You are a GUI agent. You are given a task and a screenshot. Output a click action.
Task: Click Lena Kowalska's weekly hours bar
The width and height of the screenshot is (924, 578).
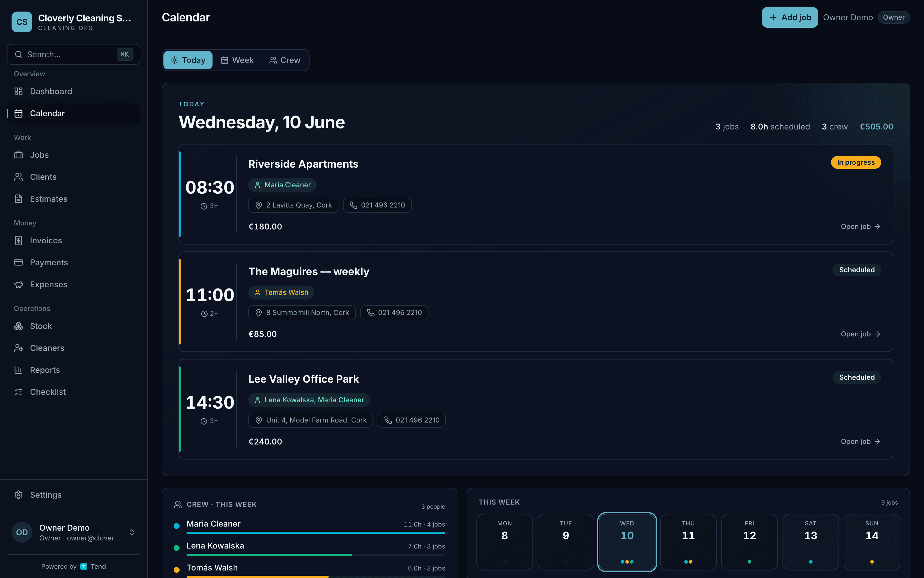(x=316, y=555)
